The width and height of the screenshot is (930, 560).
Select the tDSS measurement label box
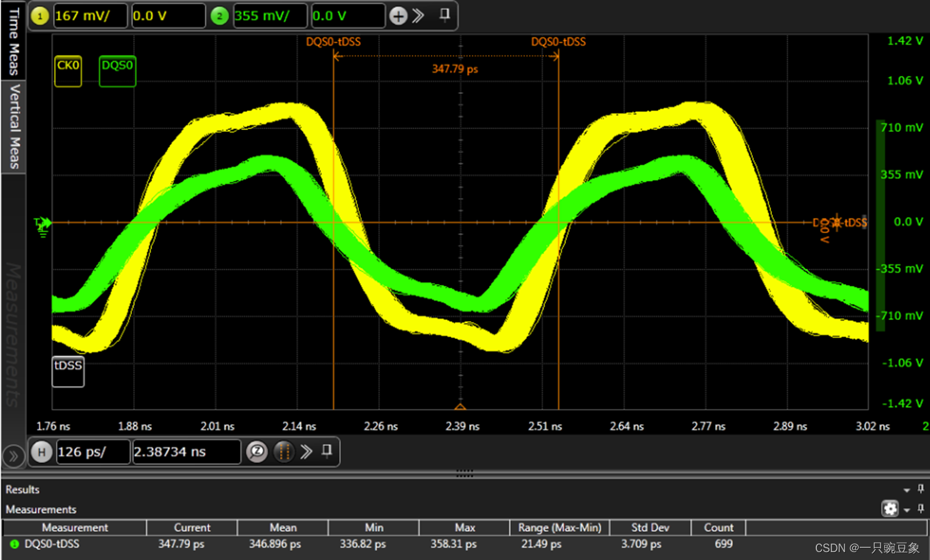[68, 371]
